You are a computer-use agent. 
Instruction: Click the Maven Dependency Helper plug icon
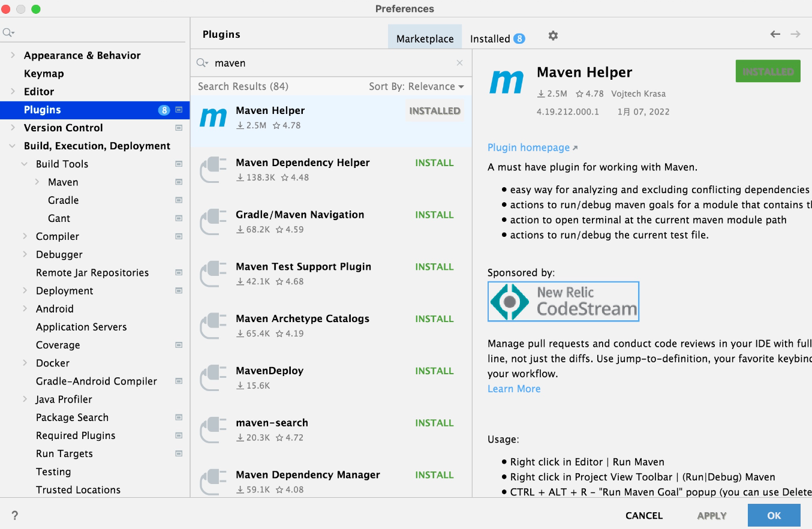pyautogui.click(x=213, y=170)
